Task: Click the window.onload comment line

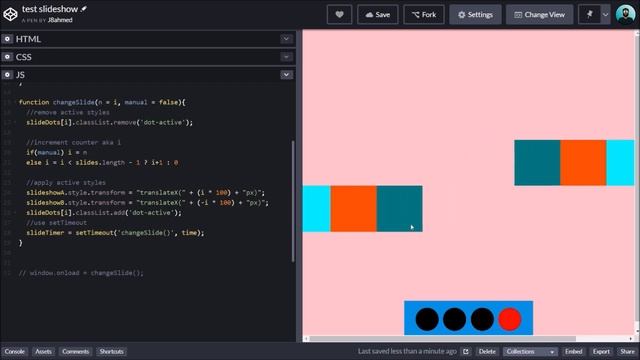Action: (81, 273)
